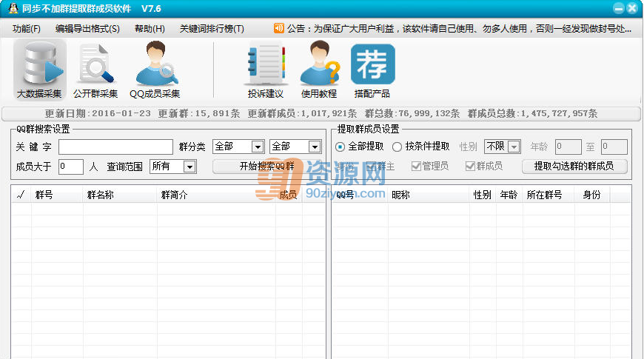Sort by the 昵称 column header
Image resolution: width=644 pixels, height=359 pixels.
[429, 195]
